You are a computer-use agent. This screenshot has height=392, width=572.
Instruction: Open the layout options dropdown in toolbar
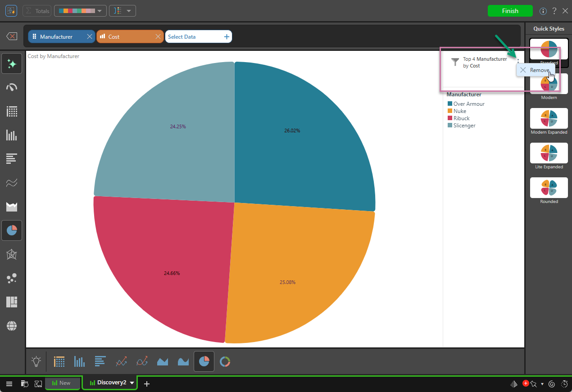123,11
